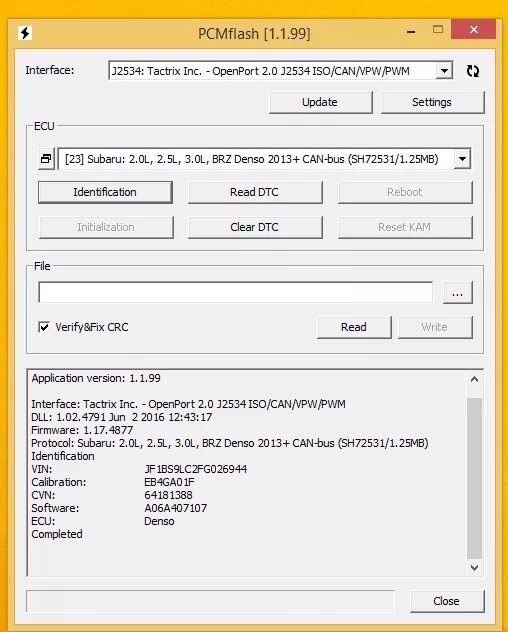The image size is (508, 632).
Task: Toggle the Verify&Fix CRC checkbox
Action: 44,326
